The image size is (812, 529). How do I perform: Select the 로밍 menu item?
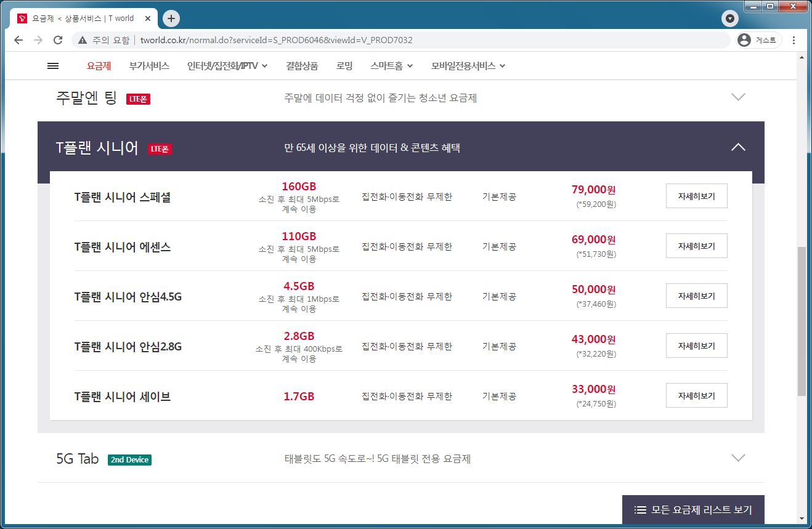coord(344,66)
